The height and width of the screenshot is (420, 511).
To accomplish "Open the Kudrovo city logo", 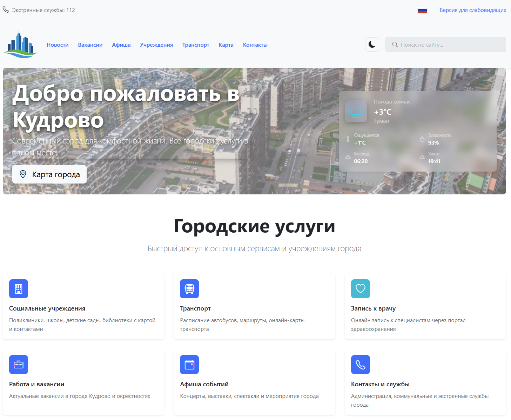I will 20,45.
